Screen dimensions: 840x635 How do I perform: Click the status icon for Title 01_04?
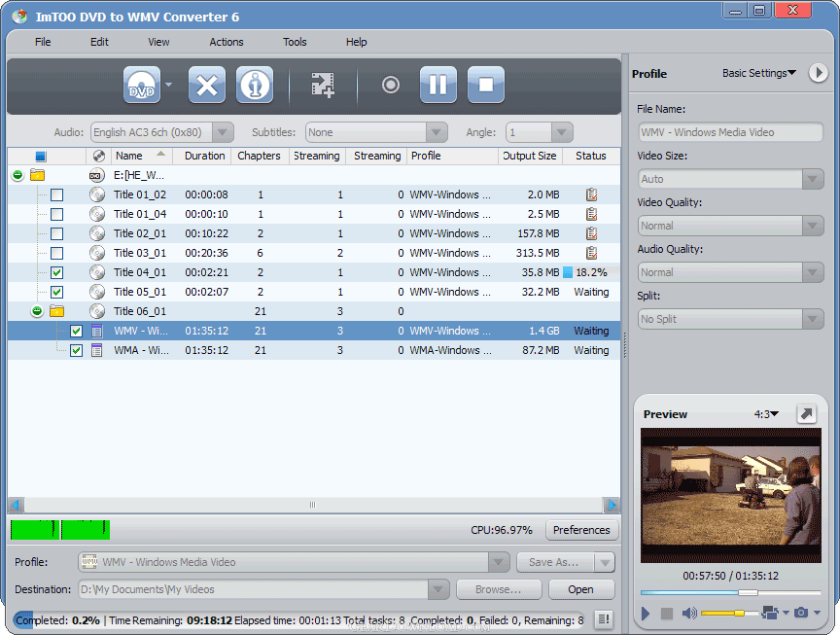pyautogui.click(x=591, y=214)
